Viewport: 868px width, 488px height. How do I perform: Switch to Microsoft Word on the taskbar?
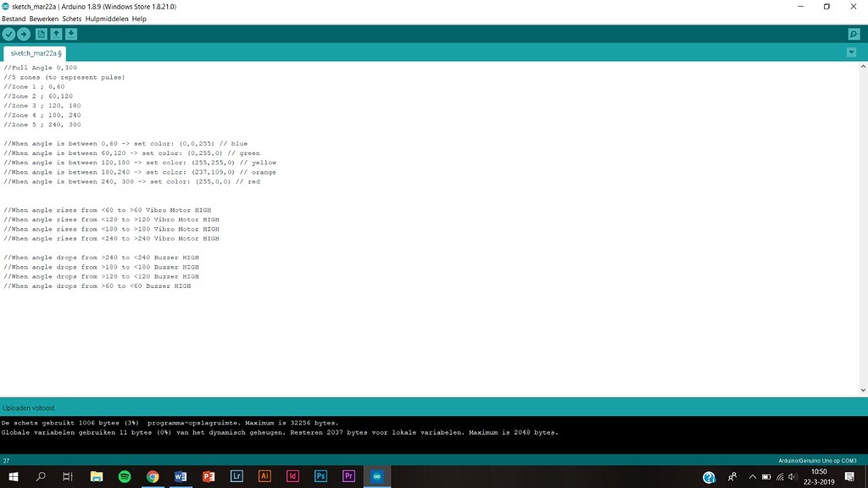(181, 476)
